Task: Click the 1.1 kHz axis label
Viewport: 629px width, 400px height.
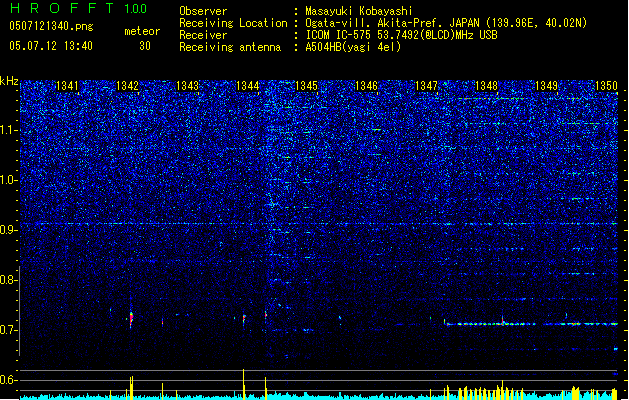Action: click(8, 130)
